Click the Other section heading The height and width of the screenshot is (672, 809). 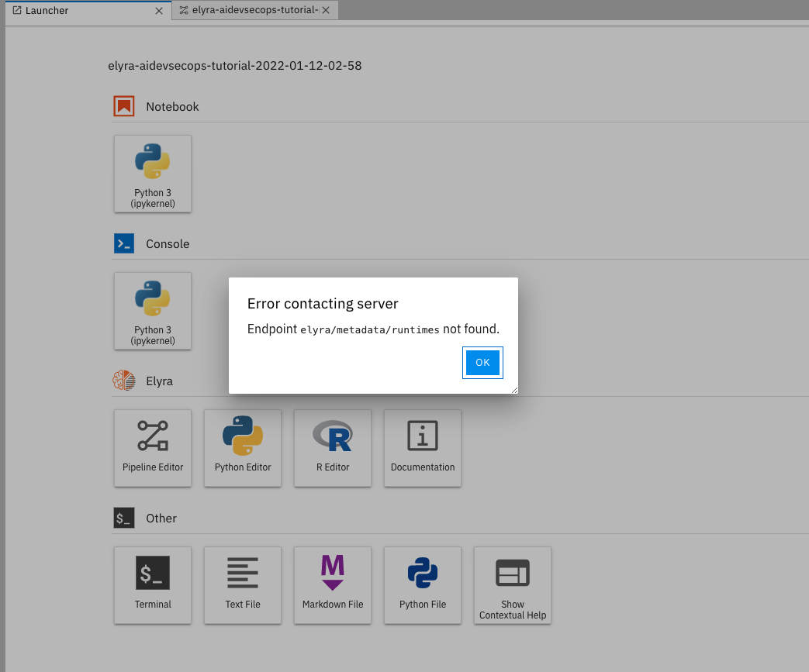(x=161, y=519)
